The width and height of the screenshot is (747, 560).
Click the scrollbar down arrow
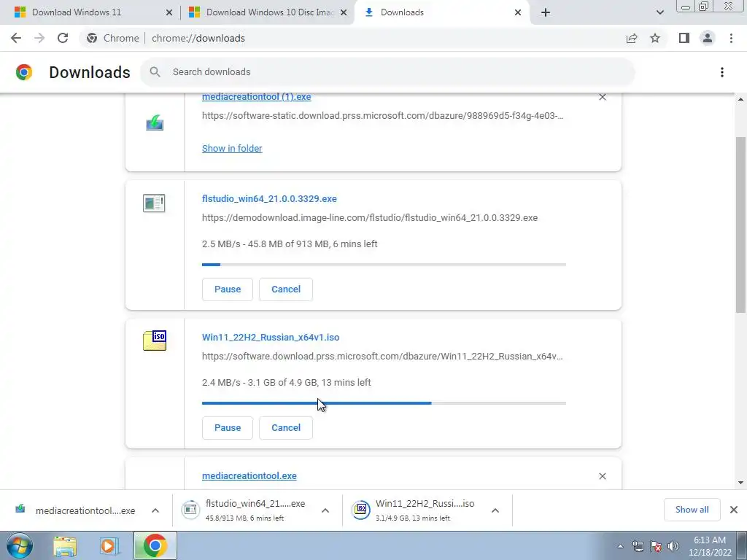(740, 483)
